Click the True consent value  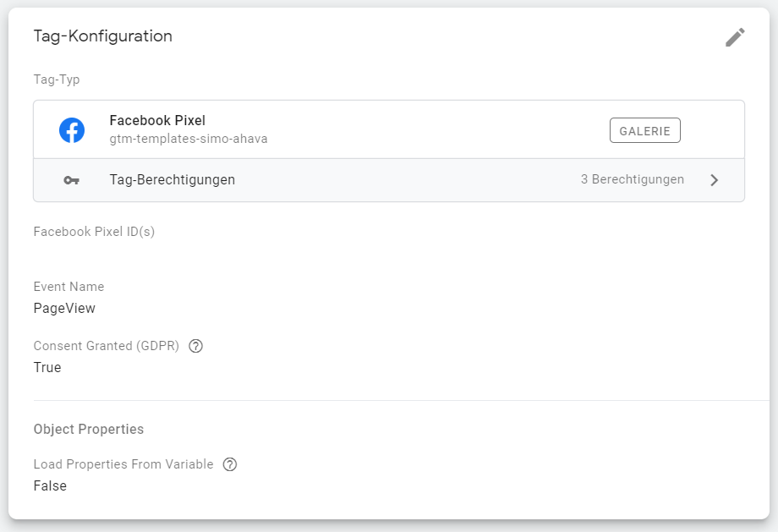[x=47, y=367]
